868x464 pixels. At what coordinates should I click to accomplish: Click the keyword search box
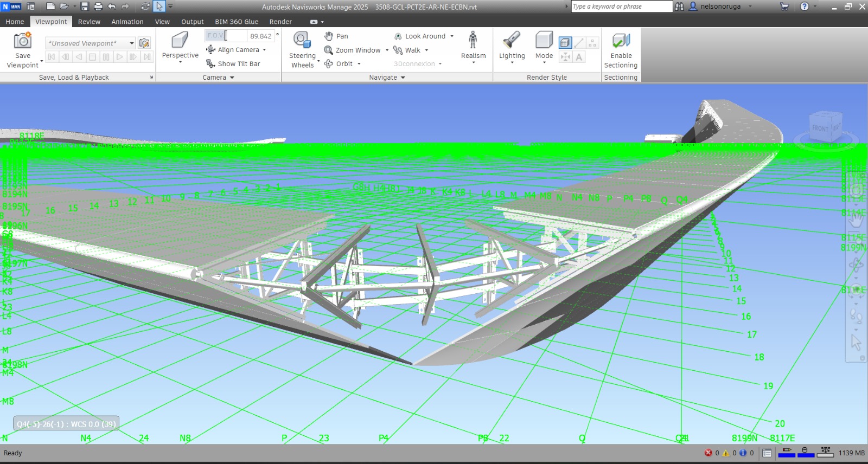(x=622, y=7)
